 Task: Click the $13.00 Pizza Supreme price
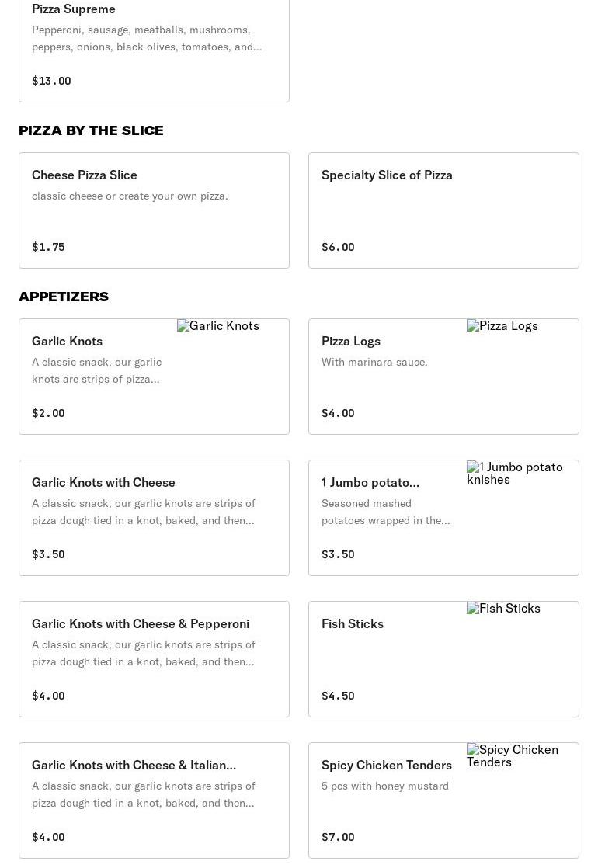(51, 81)
